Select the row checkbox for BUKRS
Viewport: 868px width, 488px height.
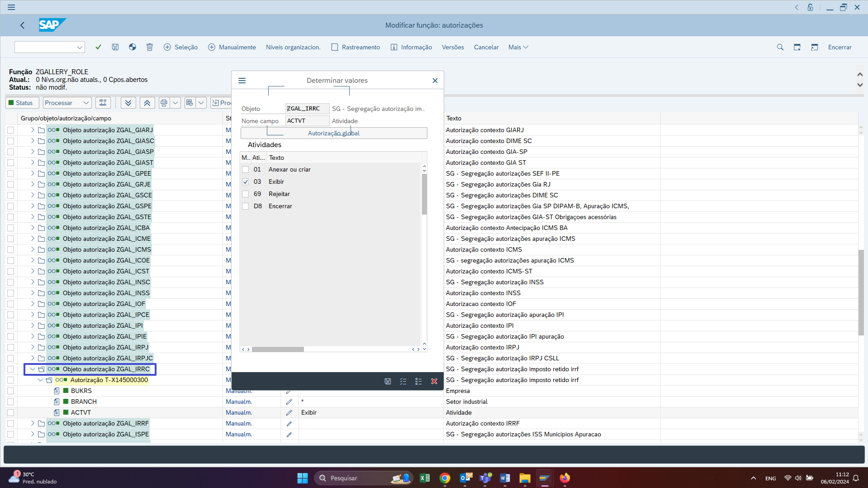(x=10, y=391)
